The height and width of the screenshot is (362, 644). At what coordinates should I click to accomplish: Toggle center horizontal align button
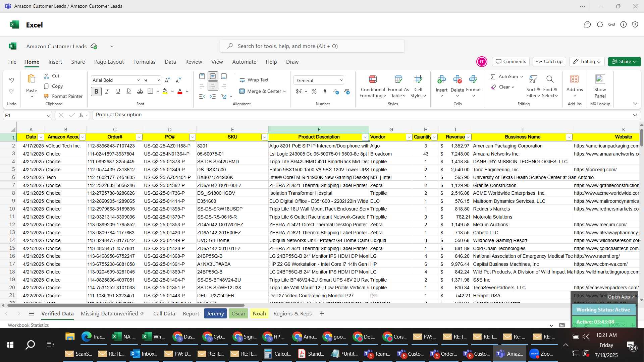pos(213,86)
